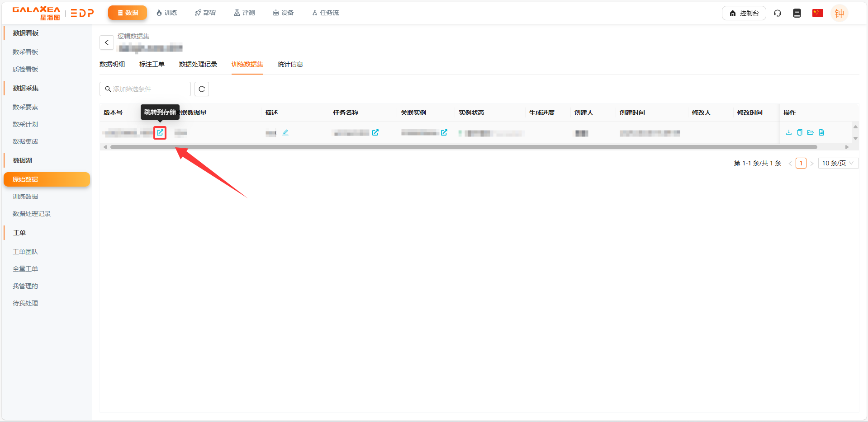Open the external link icon beside task name
The width and height of the screenshot is (868, 422).
click(x=375, y=133)
